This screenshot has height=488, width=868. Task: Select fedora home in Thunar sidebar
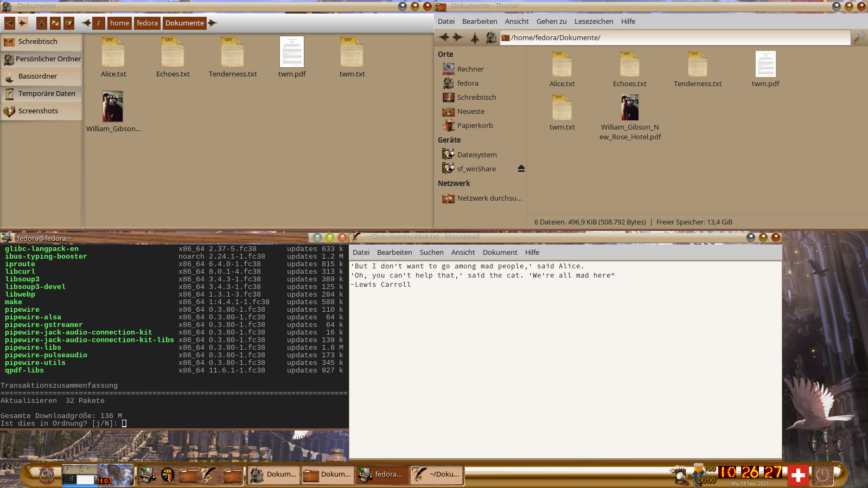pos(480,83)
